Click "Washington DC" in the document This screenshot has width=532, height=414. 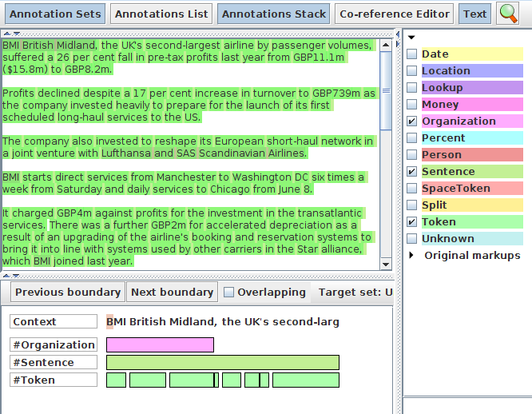click(x=270, y=177)
